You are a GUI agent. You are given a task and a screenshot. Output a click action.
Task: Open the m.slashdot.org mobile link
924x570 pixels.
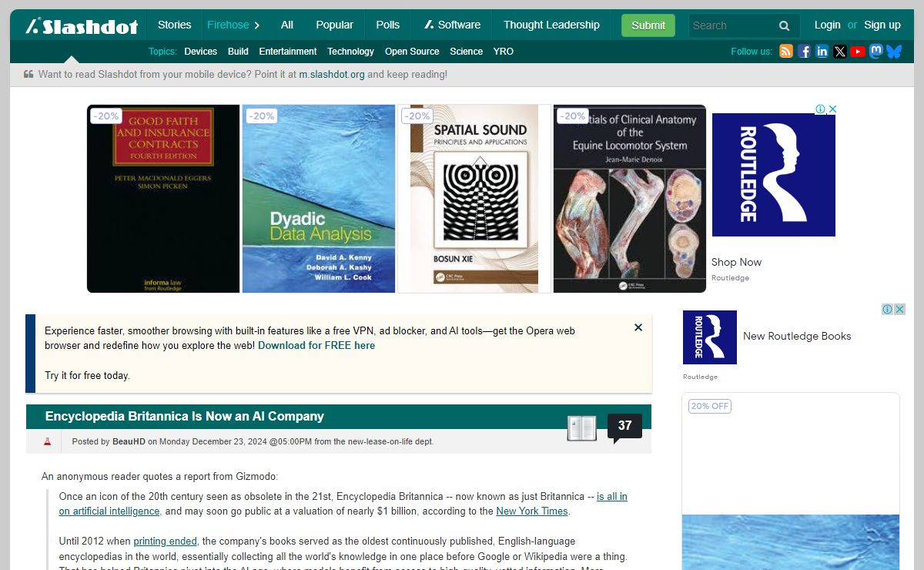332,75
